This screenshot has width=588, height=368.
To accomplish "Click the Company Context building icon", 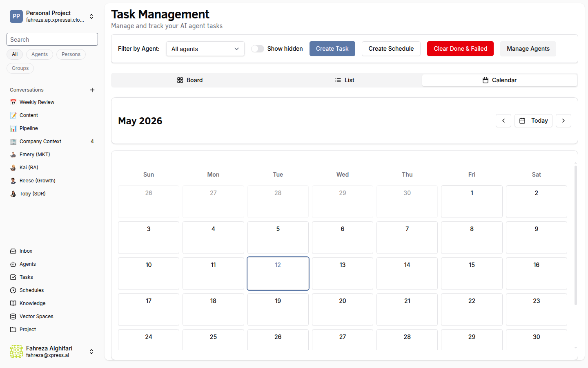I will point(13,141).
